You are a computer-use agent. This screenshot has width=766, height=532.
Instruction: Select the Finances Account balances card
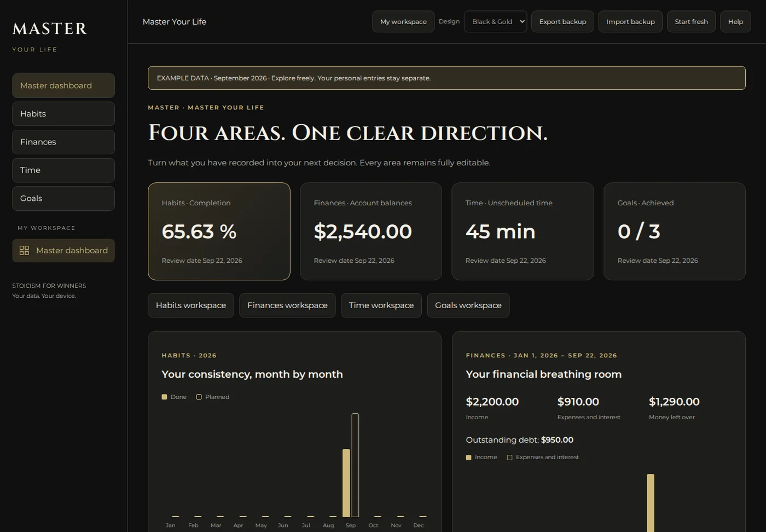pos(371,232)
